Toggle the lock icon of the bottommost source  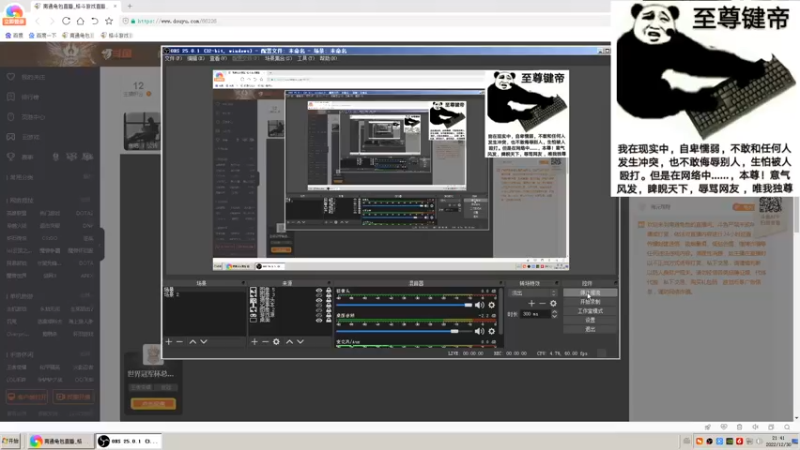(328, 320)
